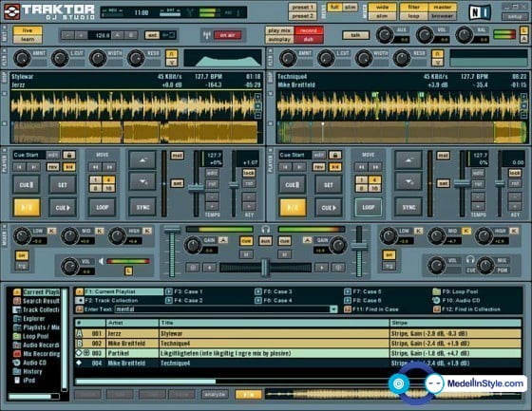Image resolution: width=532 pixels, height=411 pixels.
Task: Click the Deck A SET cue button
Action: tap(63, 185)
